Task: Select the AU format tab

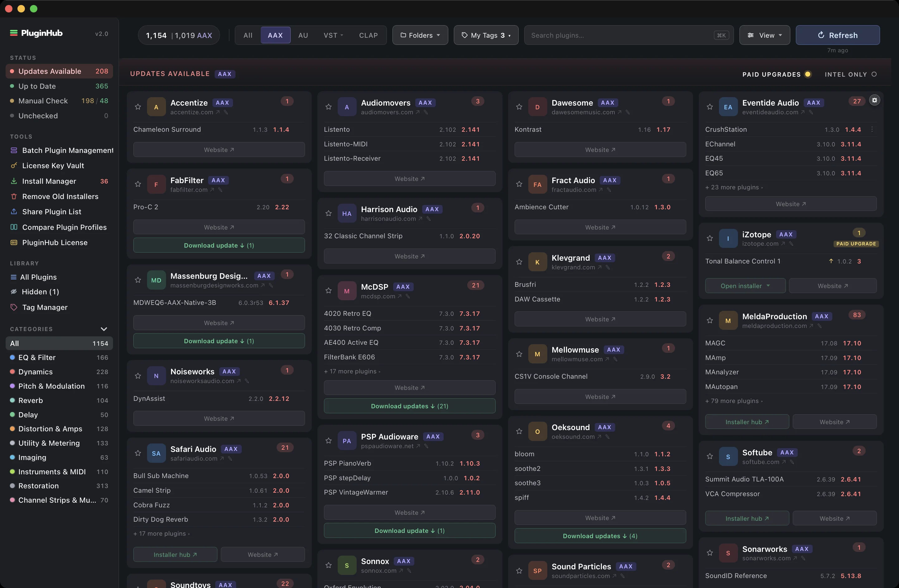Action: pos(303,35)
